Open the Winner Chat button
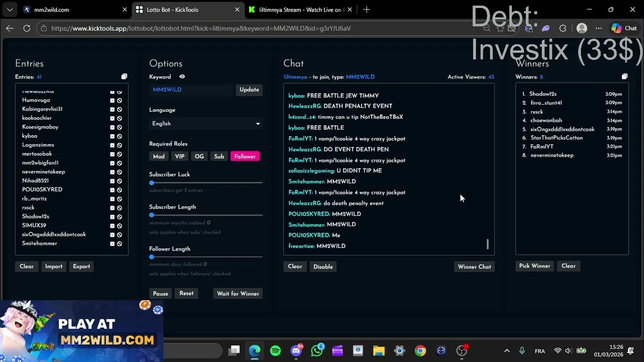 point(474,267)
